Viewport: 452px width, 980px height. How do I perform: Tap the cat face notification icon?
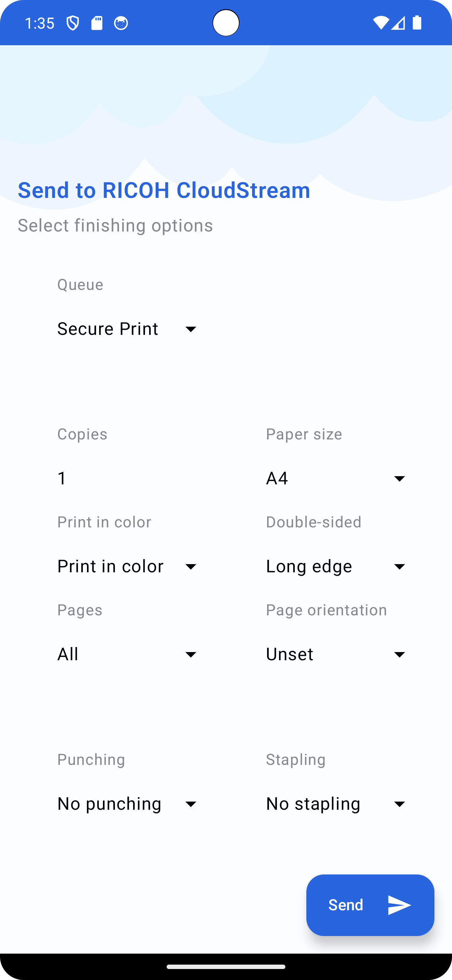[121, 23]
